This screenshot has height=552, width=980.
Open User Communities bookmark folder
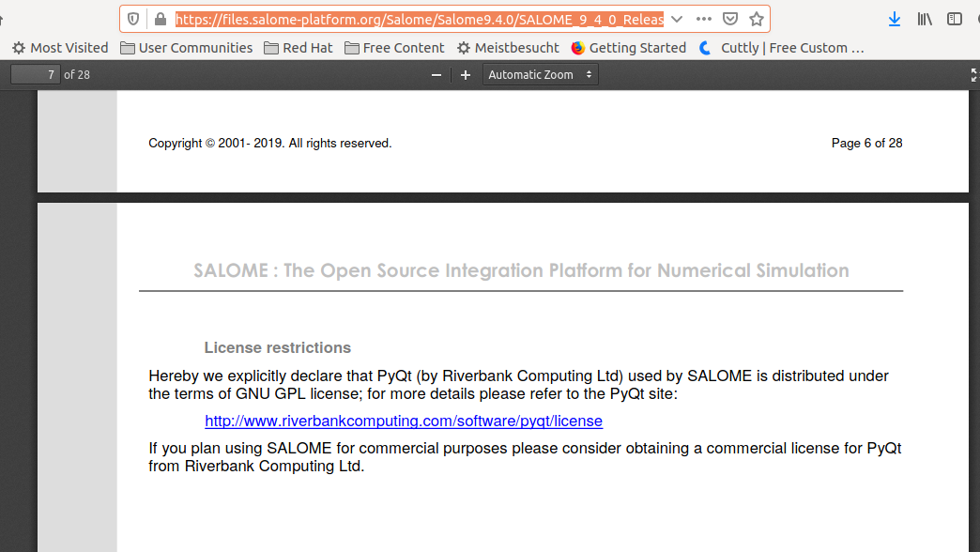click(186, 48)
